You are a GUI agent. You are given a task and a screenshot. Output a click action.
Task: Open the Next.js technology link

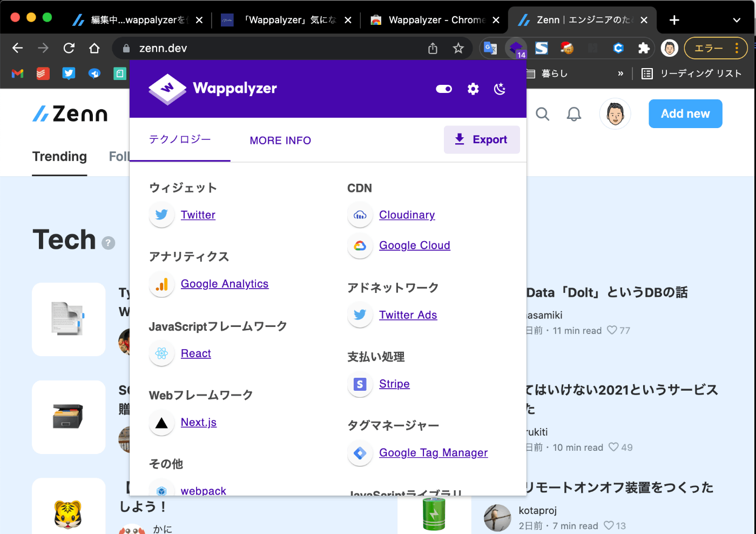199,422
